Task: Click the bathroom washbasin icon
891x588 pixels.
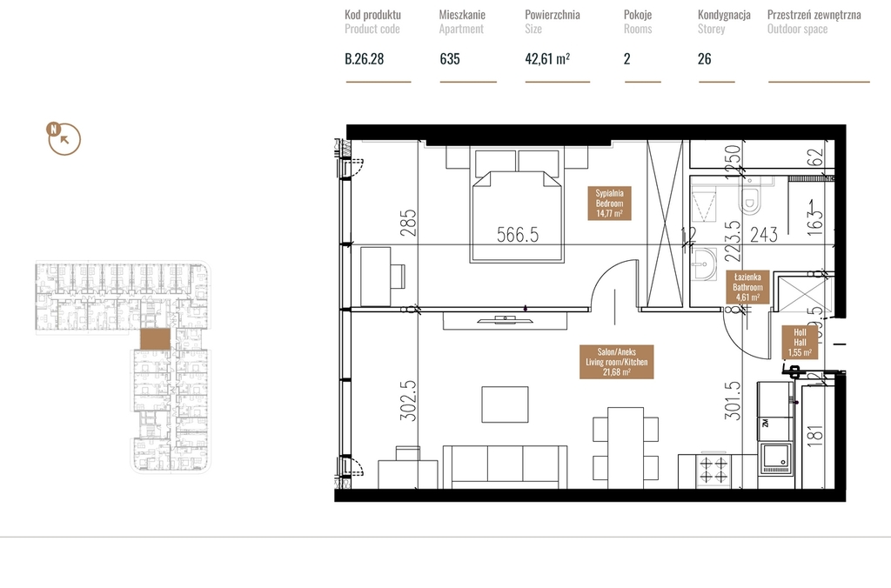Action: [x=703, y=264]
